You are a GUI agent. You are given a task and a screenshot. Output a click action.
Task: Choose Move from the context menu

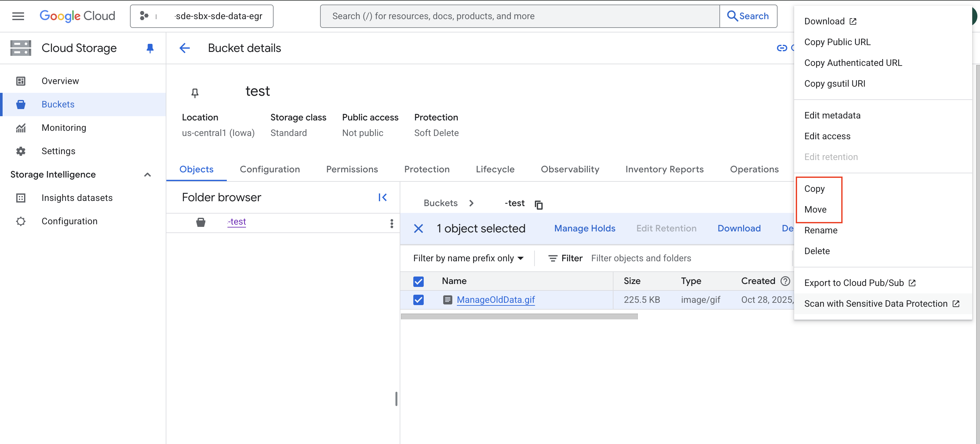pos(815,209)
